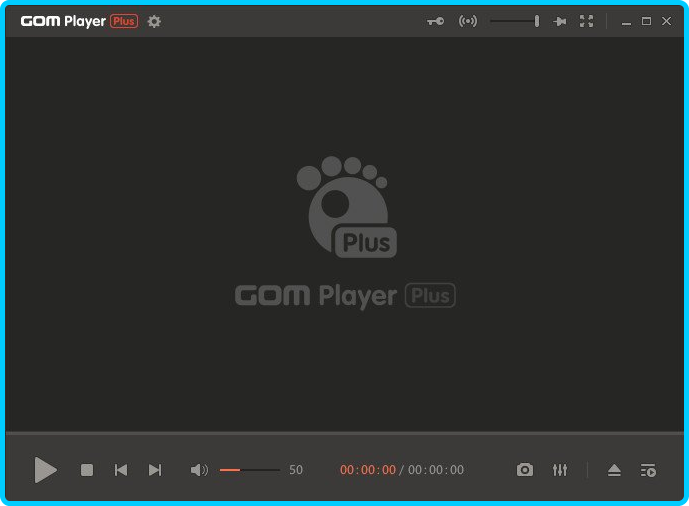Viewport: 689px width, 506px height.
Task: Toggle the pin always-on-top icon
Action: (x=559, y=21)
